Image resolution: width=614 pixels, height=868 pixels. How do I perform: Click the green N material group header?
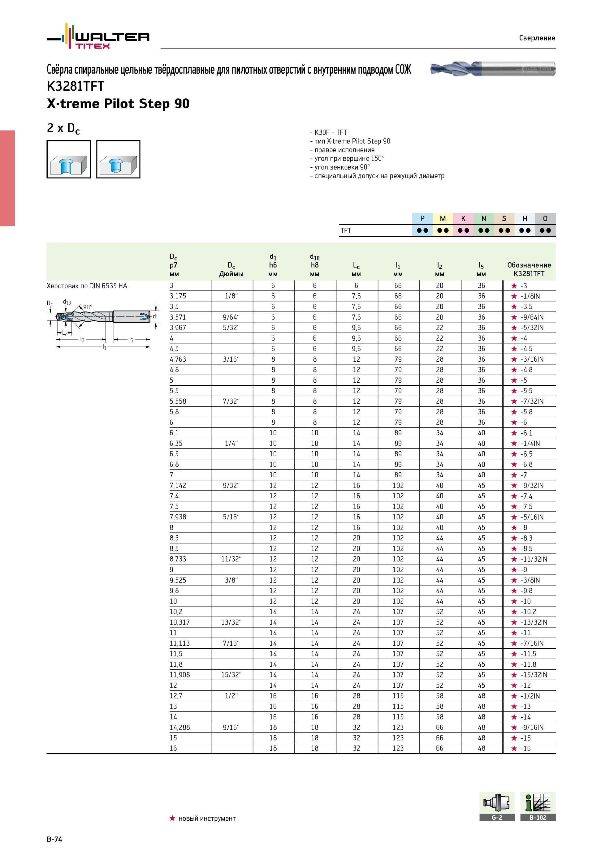point(484,218)
